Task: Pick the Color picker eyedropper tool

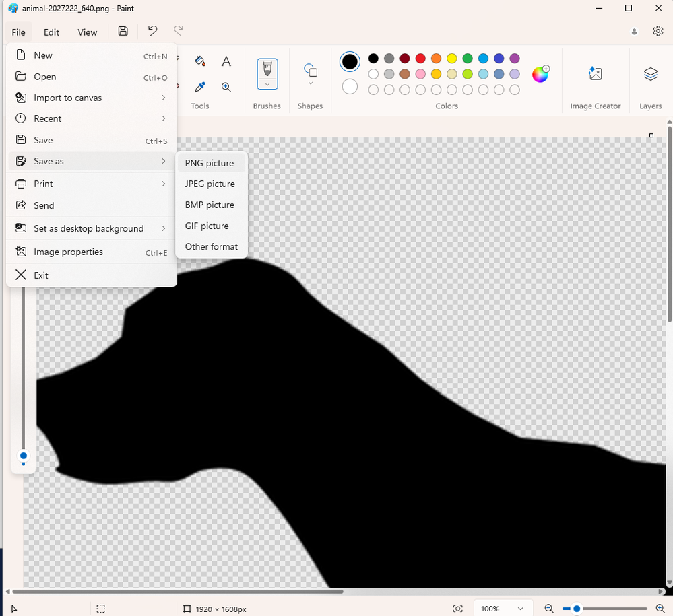Action: [199, 87]
